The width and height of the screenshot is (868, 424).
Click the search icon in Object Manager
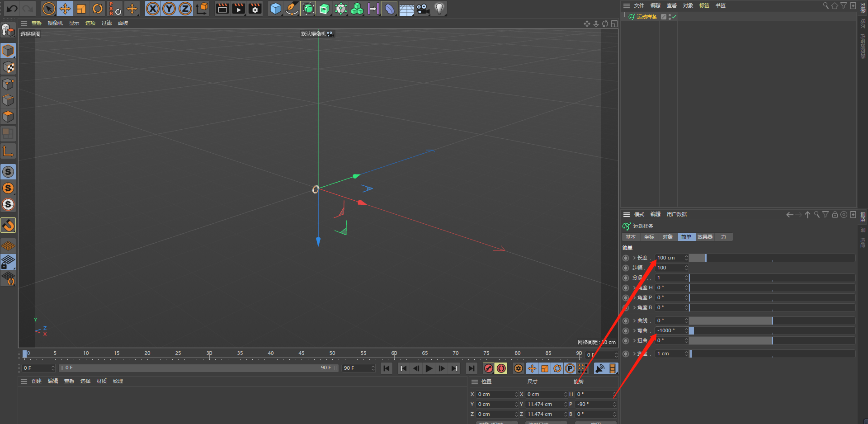point(826,5)
